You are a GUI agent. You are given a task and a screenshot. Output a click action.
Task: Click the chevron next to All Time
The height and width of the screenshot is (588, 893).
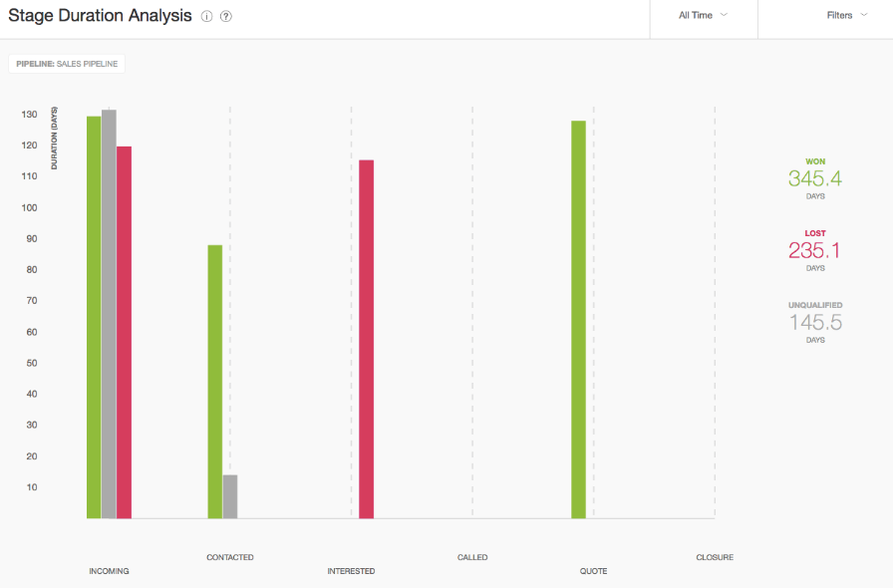(x=726, y=15)
